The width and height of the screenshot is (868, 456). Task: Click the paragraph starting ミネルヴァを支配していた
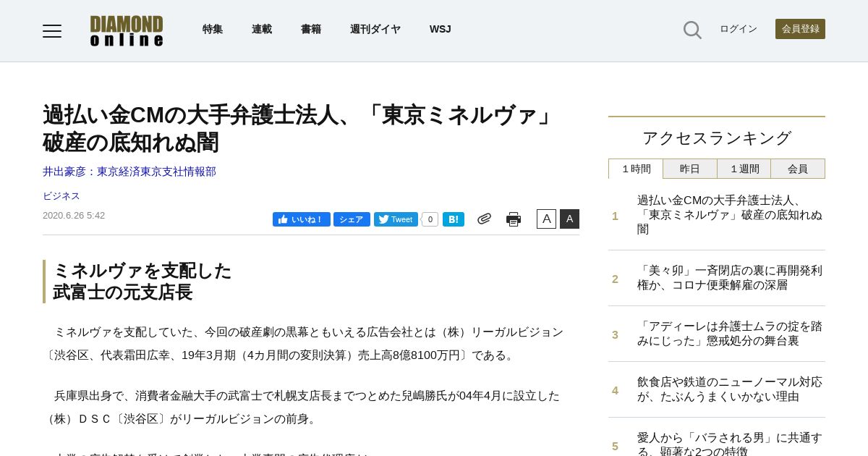point(304,344)
